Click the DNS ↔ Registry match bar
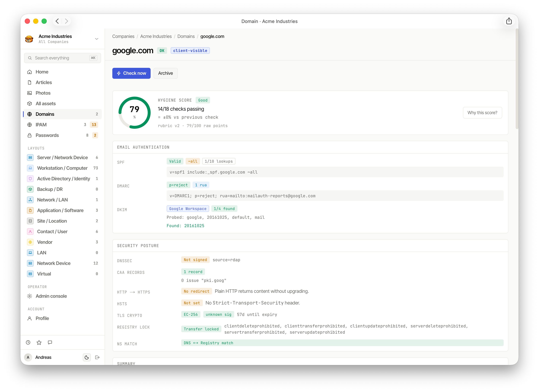The image size is (539, 392). point(342,343)
